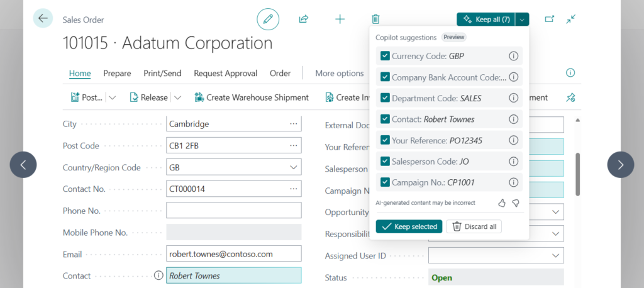644x288 pixels.
Task: Click info icon next to Currency Code
Action: coord(513,56)
